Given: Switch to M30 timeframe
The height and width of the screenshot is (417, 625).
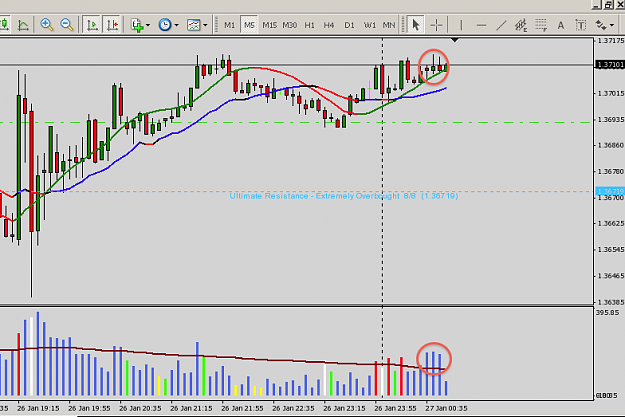Looking at the screenshot, I should click(x=290, y=25).
